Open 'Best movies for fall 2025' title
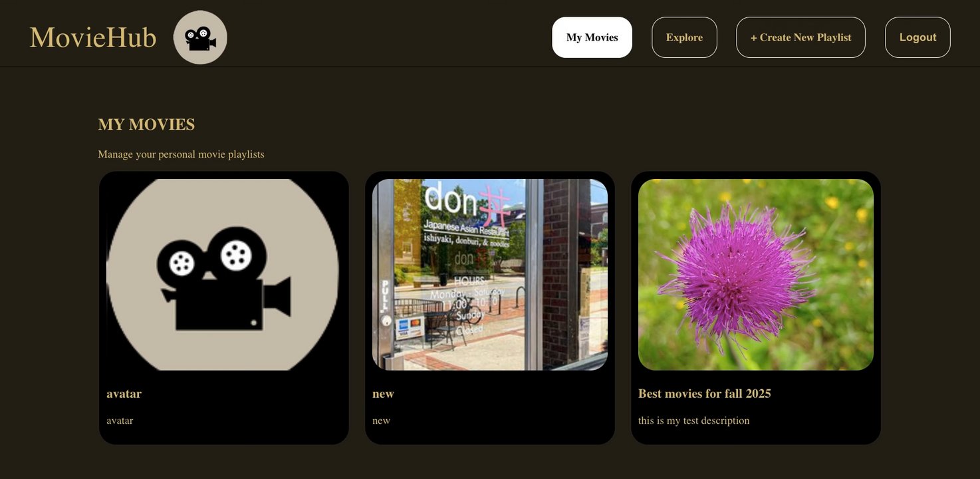980x479 pixels. [x=704, y=393]
